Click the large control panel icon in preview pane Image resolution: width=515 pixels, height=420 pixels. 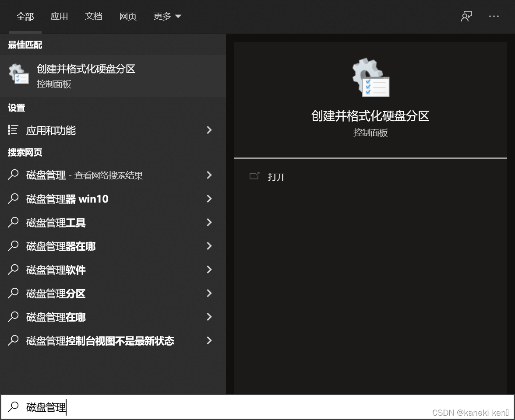(371, 78)
